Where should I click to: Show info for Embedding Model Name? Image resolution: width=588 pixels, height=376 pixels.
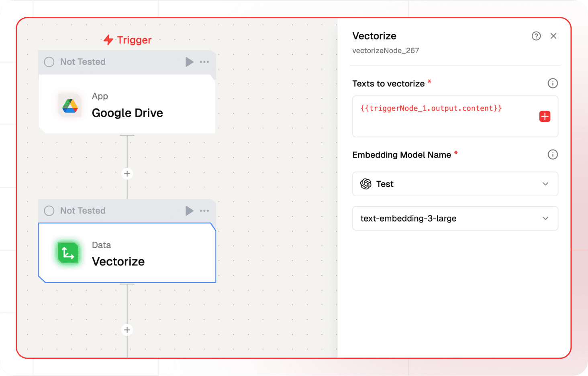[553, 154]
